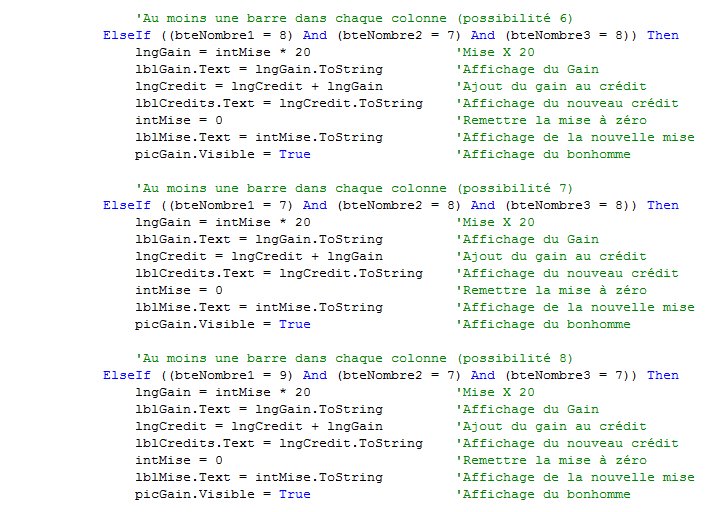This screenshot has width=716, height=512.
Task: Click the comment ending with 'possibilité 8'
Action: click(x=354, y=358)
